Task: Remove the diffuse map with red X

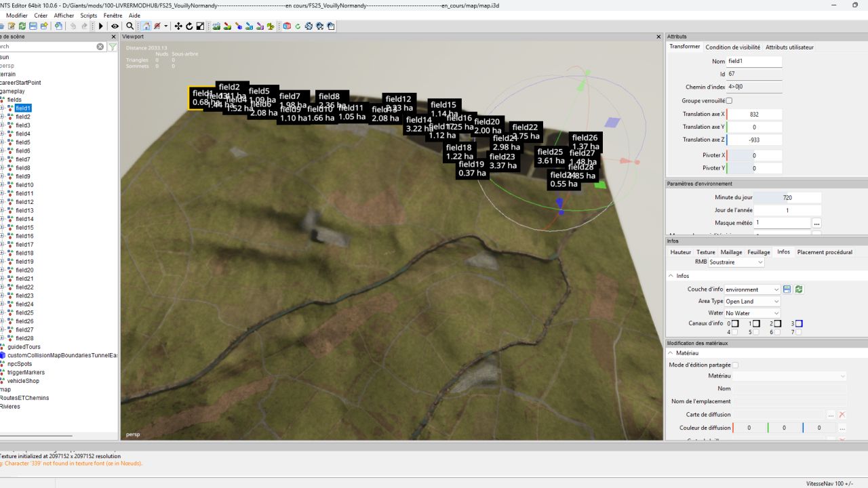Action: [x=842, y=414]
